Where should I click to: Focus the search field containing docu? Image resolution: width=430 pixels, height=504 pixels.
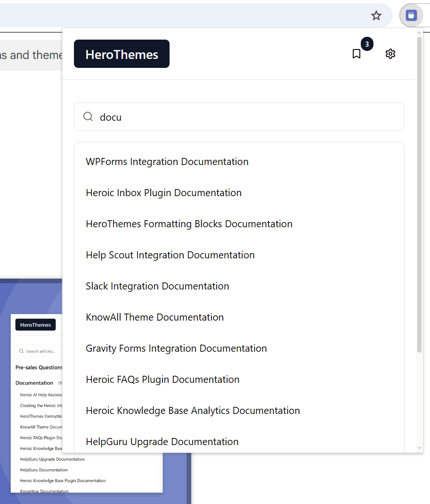[x=239, y=116]
